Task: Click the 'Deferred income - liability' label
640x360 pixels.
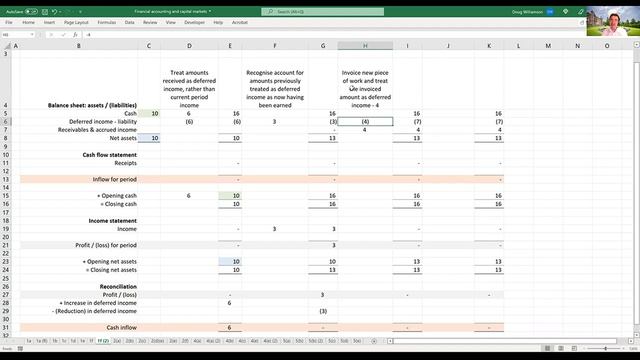Action: (x=103, y=122)
